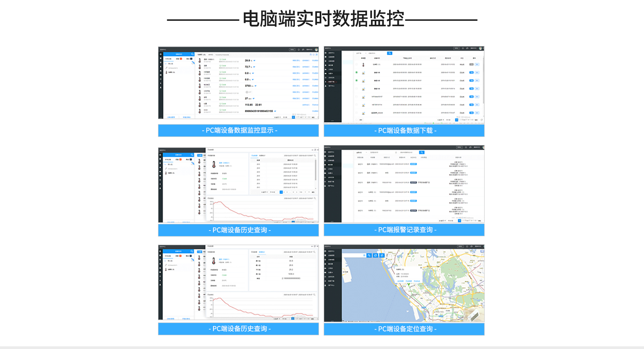Open the search magnifier in the device monitoring panel
This screenshot has height=349, width=644.
[193, 54]
